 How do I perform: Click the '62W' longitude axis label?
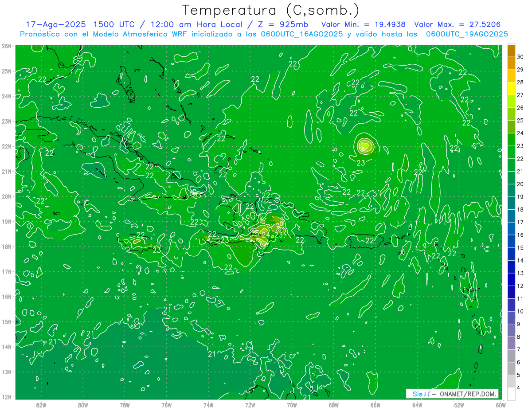459,404
